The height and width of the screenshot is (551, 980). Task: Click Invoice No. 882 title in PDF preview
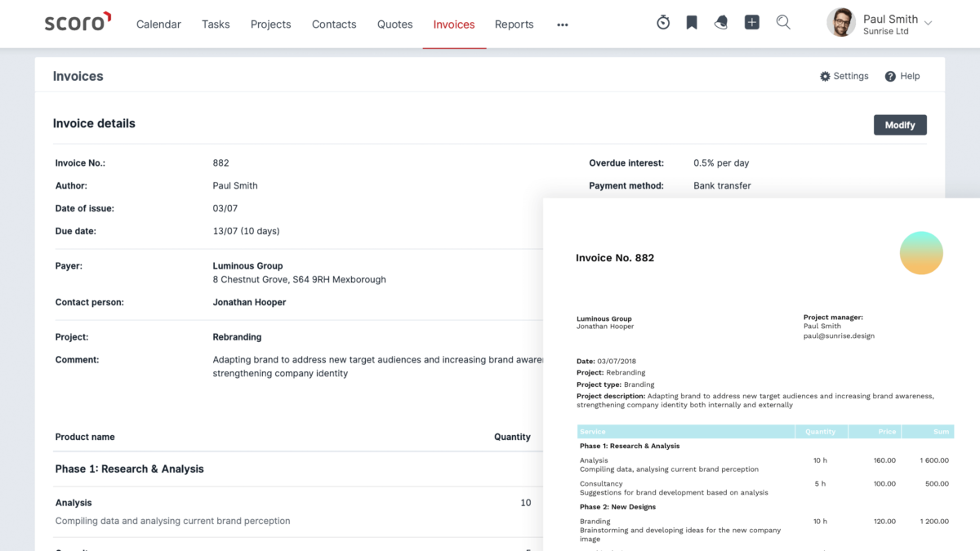point(615,258)
